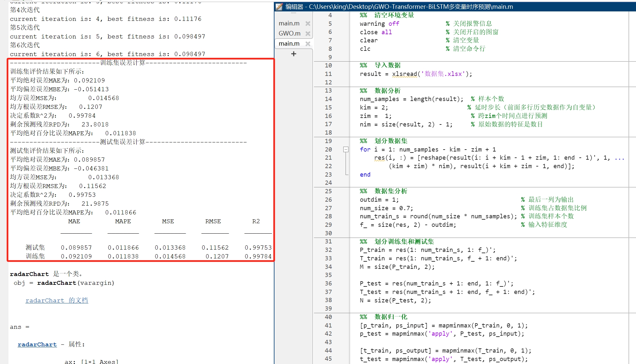This screenshot has height=364, width=636.
Task: Click the radarChart hyperlink under ans output
Action: tap(37, 344)
